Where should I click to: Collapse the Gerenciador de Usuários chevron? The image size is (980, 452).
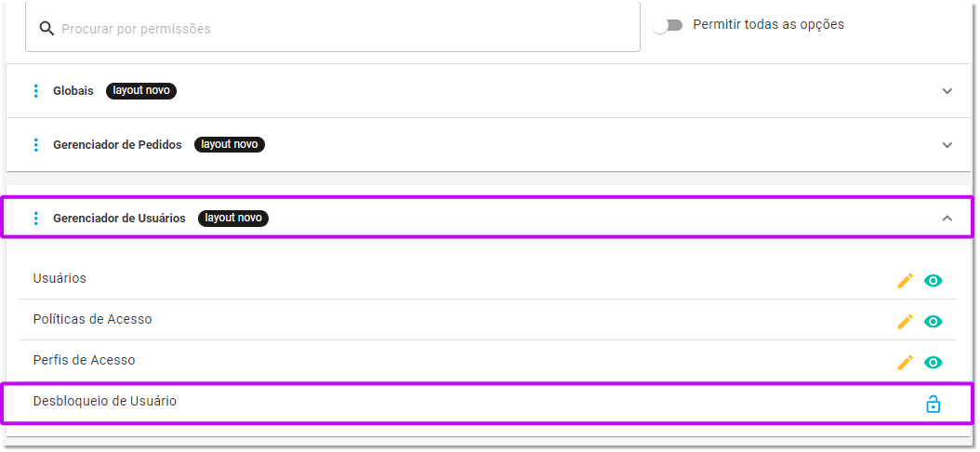(947, 219)
